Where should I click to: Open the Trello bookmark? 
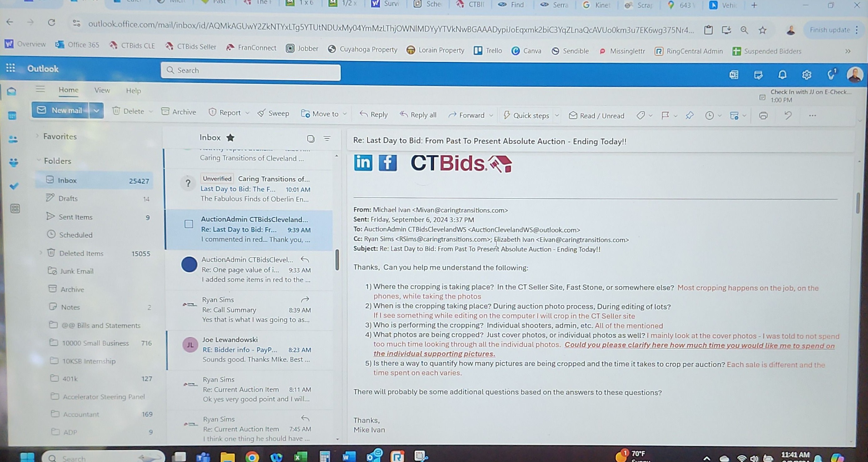click(488, 51)
